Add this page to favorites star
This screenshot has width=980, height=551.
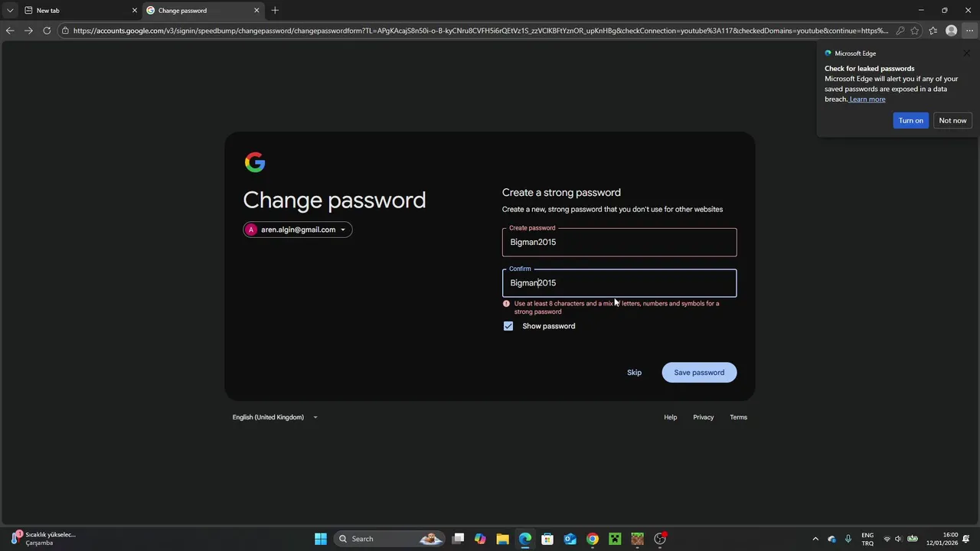point(915,31)
